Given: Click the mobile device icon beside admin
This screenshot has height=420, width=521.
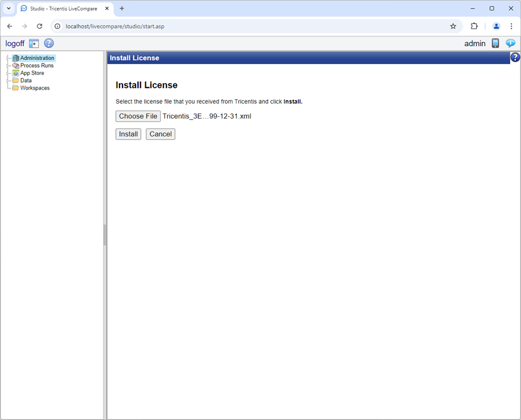Looking at the screenshot, I should tap(495, 43).
